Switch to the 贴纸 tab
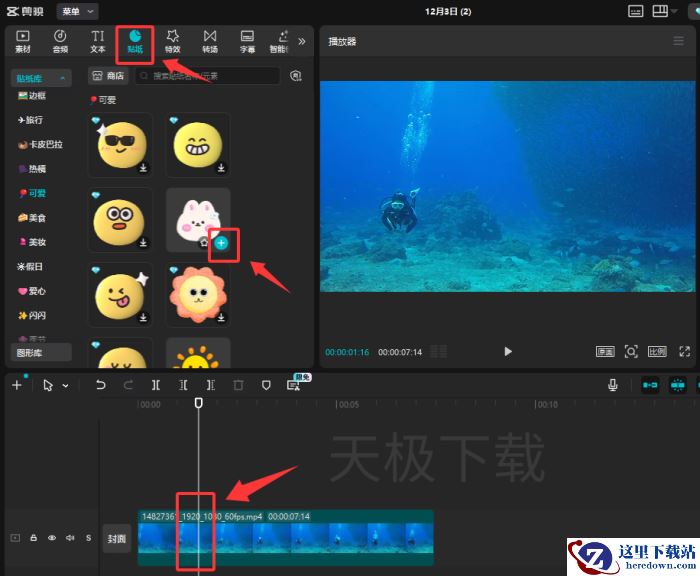The height and width of the screenshot is (576, 700). [x=135, y=42]
